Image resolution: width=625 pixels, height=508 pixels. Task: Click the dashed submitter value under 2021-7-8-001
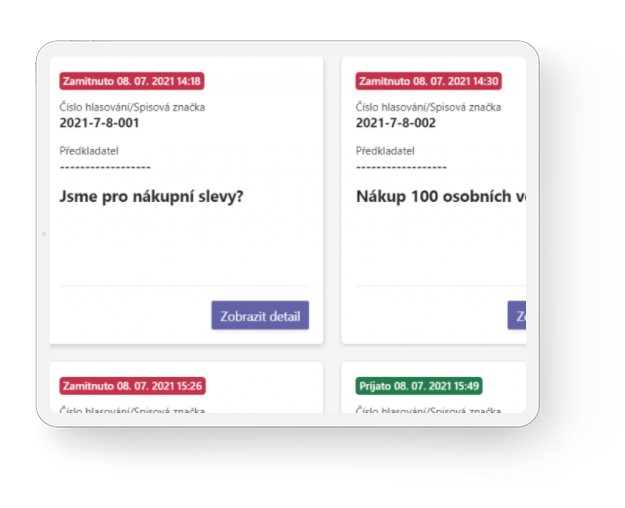(105, 167)
